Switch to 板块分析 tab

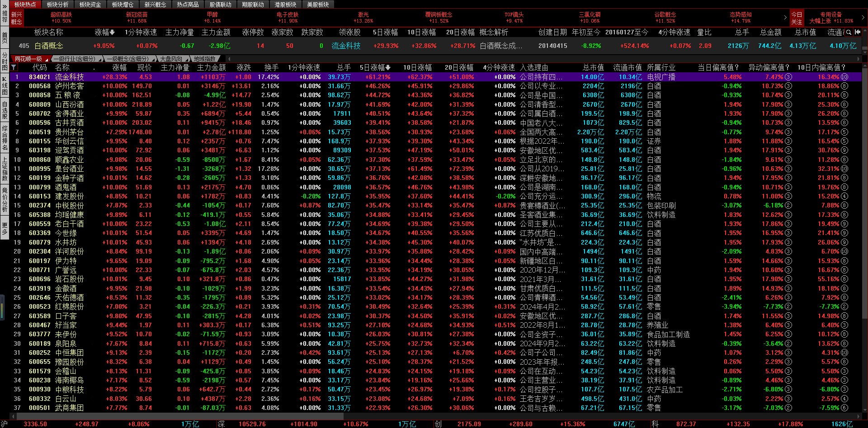(58, 5)
